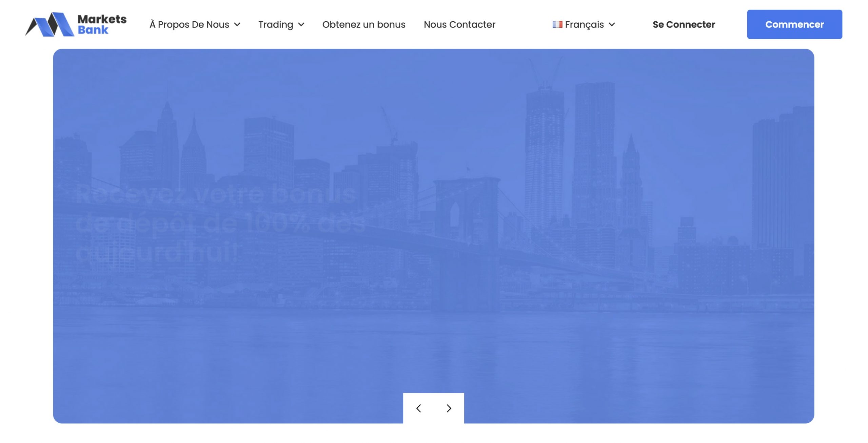Show the previous slide arrow
The width and height of the screenshot is (868, 443).
click(418, 408)
